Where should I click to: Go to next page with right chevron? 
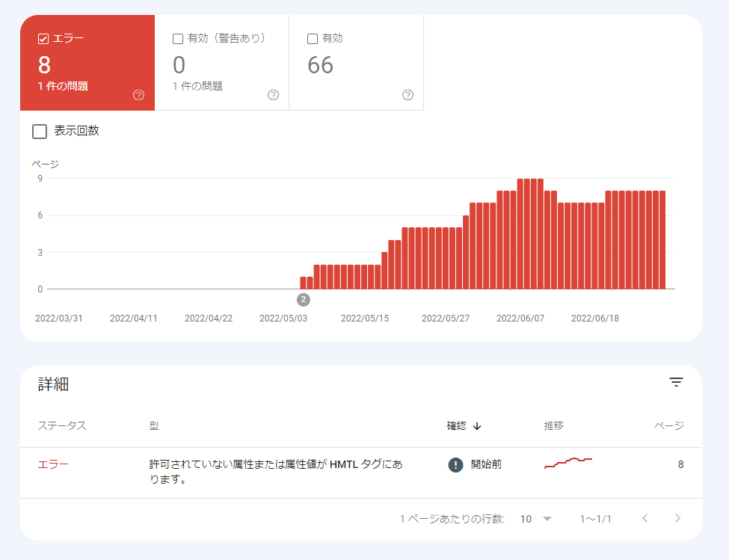(677, 519)
